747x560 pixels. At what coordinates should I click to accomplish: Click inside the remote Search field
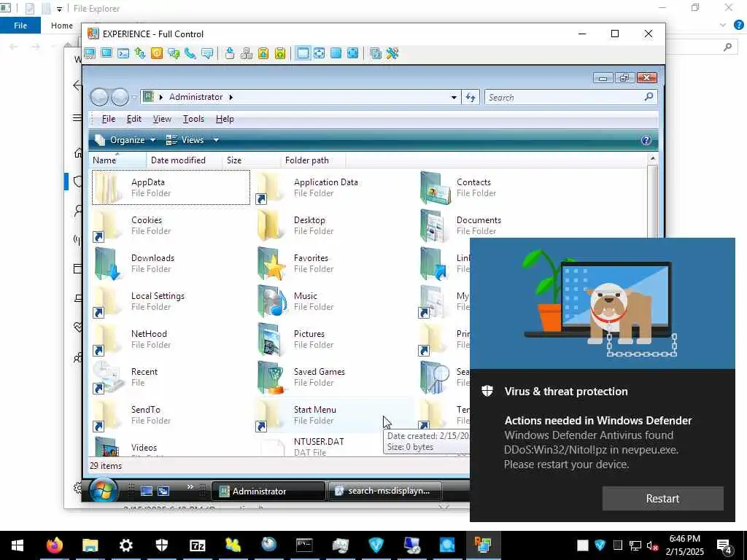coord(564,97)
